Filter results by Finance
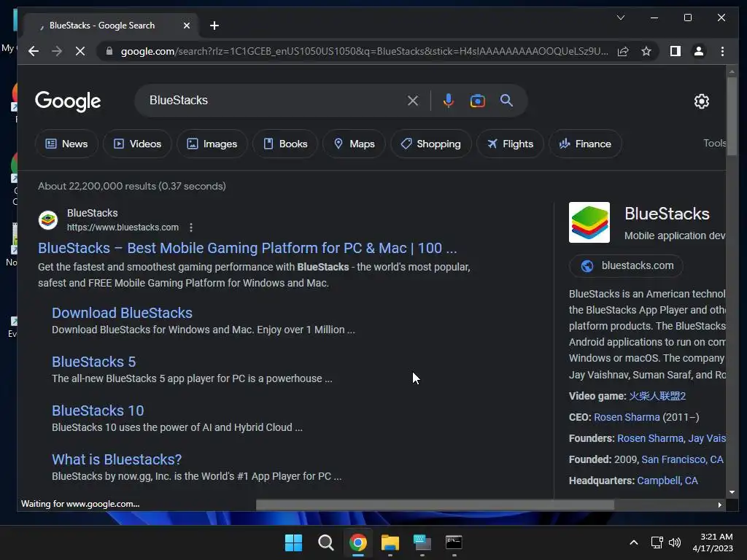Viewport: 747px width, 560px height. pos(585,144)
